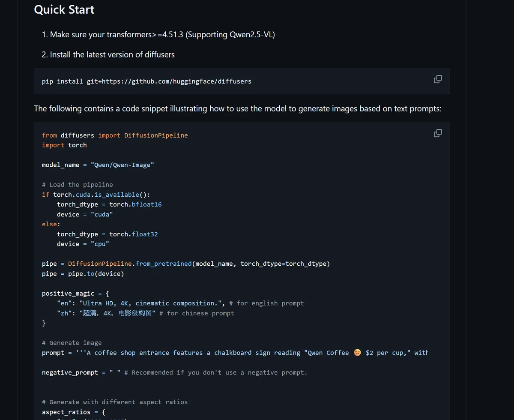514x420 pixels.
Task: Click the '# Load the pipeline' comment
Action: coord(78,184)
